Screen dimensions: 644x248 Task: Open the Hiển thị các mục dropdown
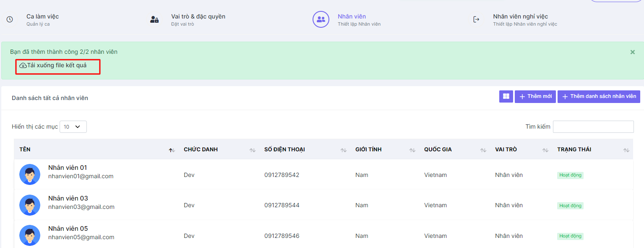73,127
